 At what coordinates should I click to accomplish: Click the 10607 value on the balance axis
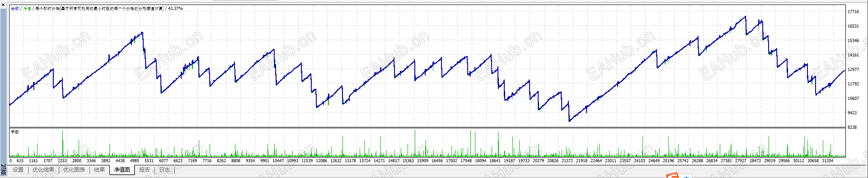(853, 98)
